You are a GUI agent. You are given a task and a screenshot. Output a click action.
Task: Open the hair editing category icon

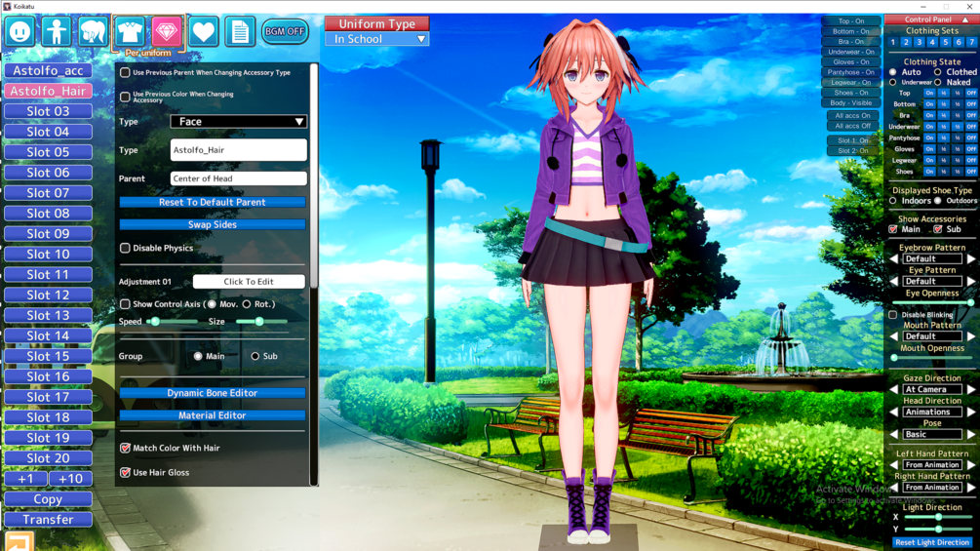point(94,31)
